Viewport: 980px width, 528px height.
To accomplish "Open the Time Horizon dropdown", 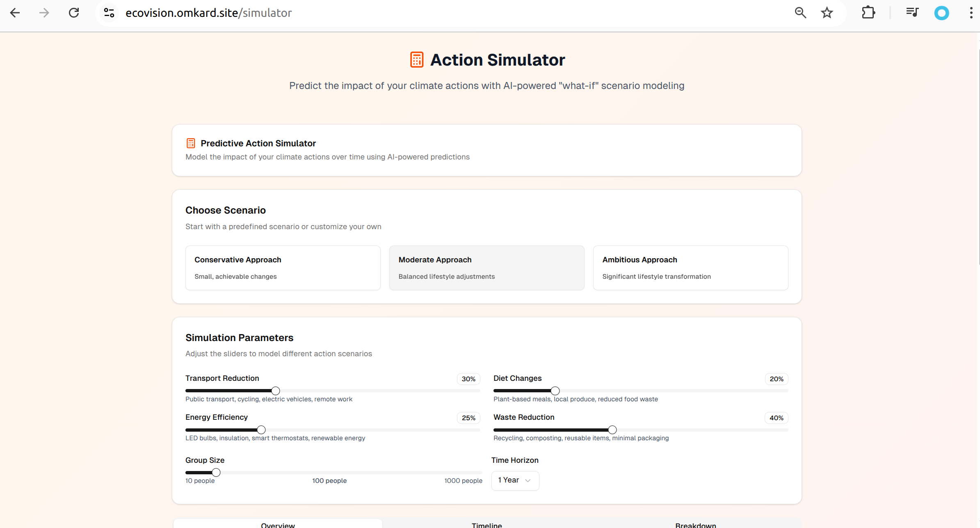I will click(515, 480).
